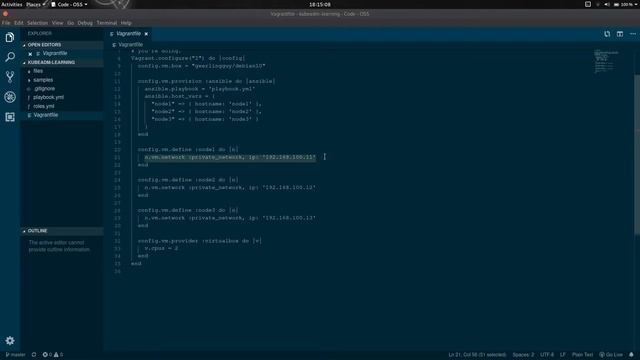Open the Source Control view
This screenshot has width=640, height=360.
[10, 77]
